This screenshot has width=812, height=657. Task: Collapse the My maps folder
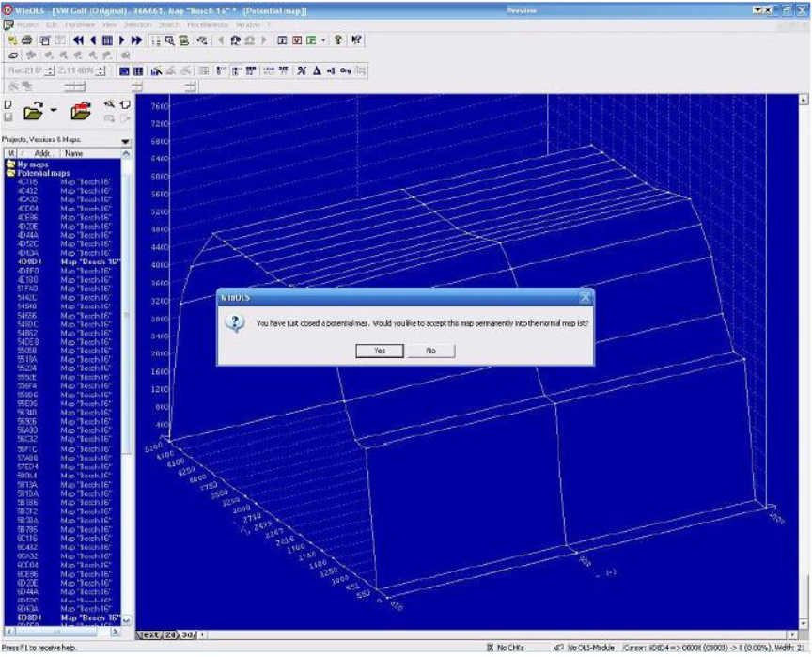[x=9, y=164]
